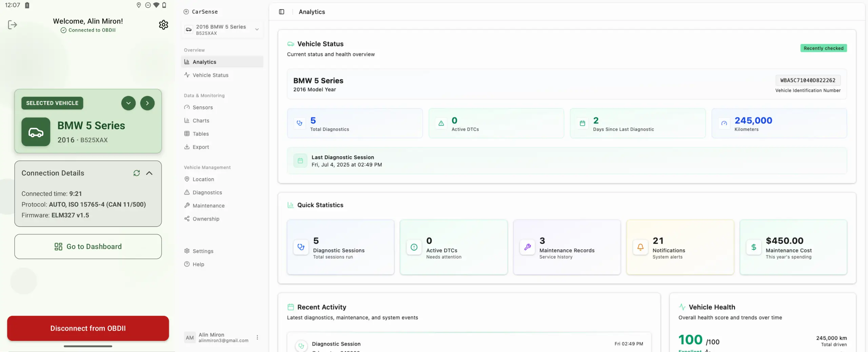Open settings via the gear icon
The height and width of the screenshot is (352, 868).
(163, 25)
